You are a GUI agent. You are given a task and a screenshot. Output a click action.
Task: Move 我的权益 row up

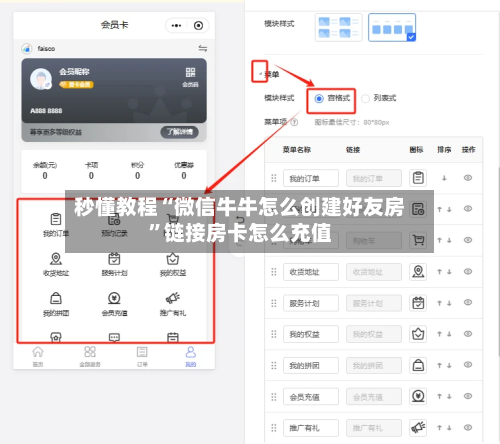coord(439,334)
